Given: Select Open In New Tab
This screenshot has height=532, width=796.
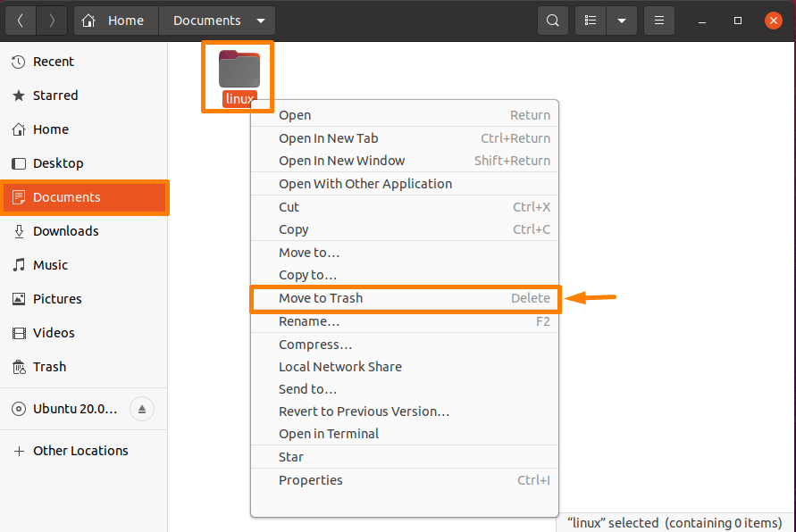Looking at the screenshot, I should pos(329,137).
